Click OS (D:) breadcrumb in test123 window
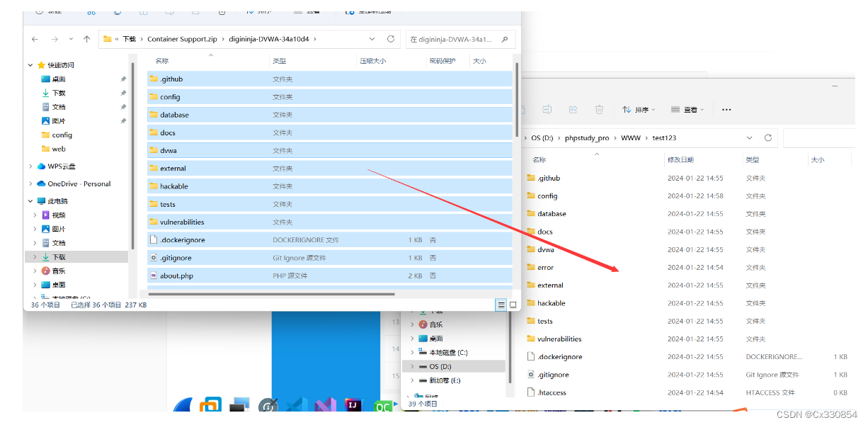Viewport: 868px width, 425px height. tap(543, 138)
